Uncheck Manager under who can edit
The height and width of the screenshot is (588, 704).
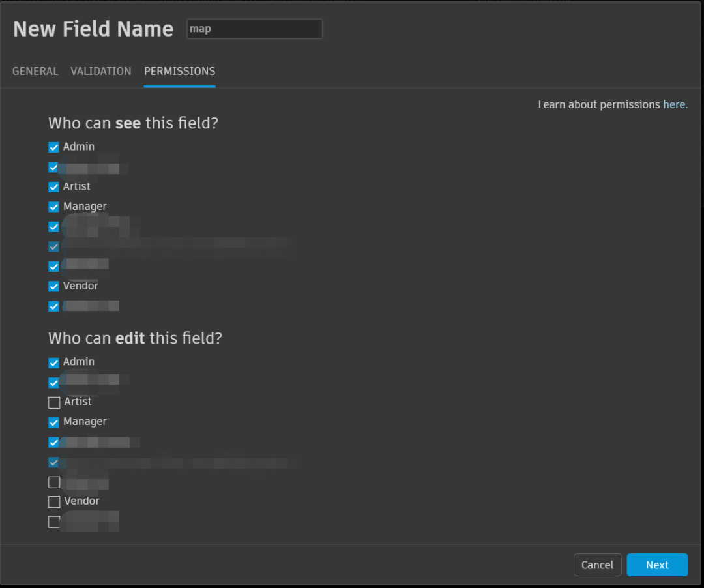54,422
